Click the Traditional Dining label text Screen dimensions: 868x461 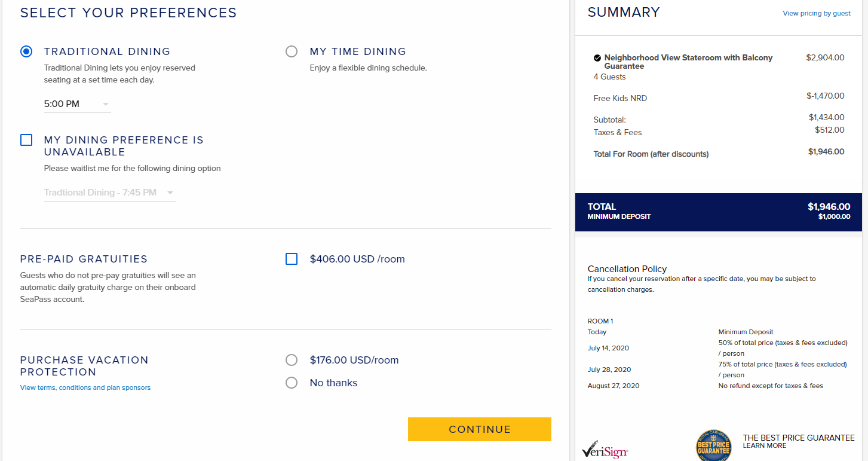[x=107, y=51]
